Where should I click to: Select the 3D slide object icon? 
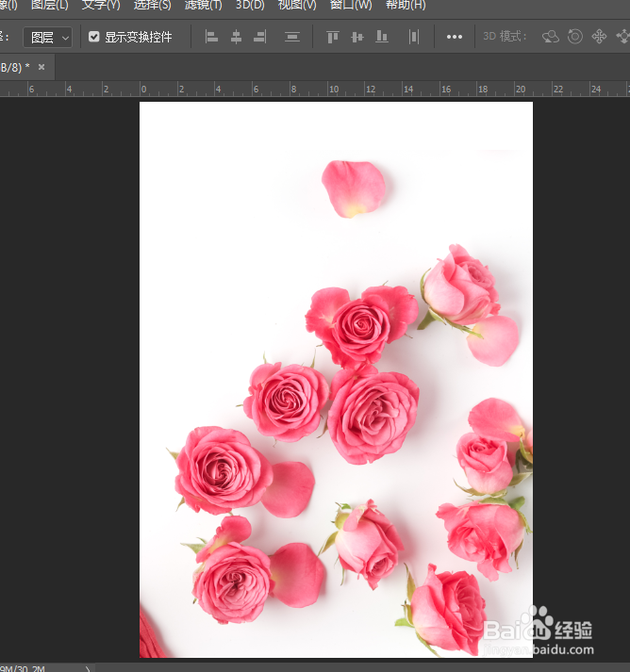[x=623, y=37]
